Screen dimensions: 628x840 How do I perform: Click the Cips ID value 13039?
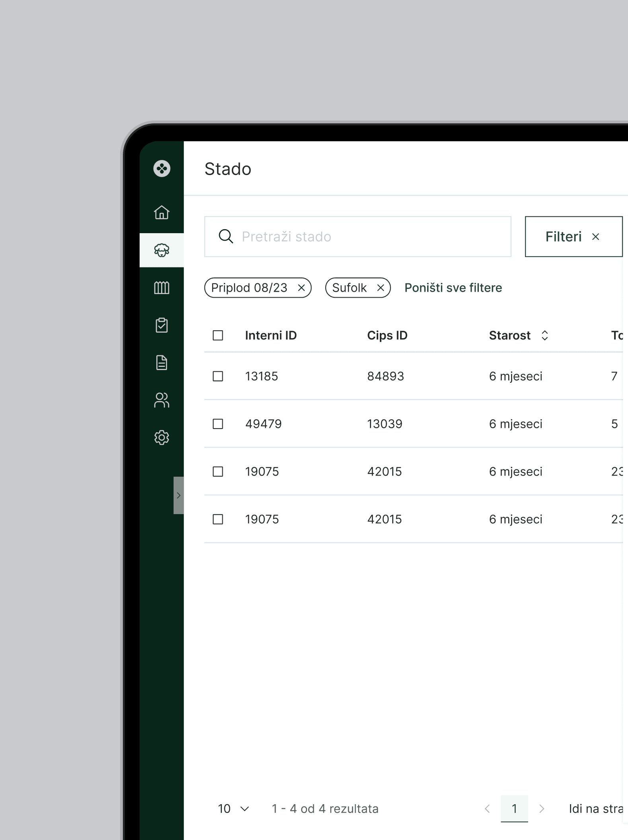(x=385, y=424)
